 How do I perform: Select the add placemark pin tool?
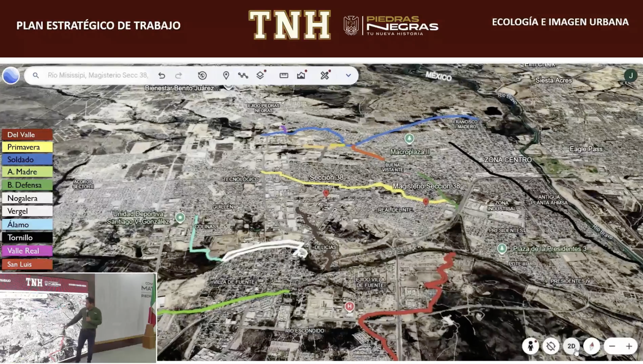226,76
